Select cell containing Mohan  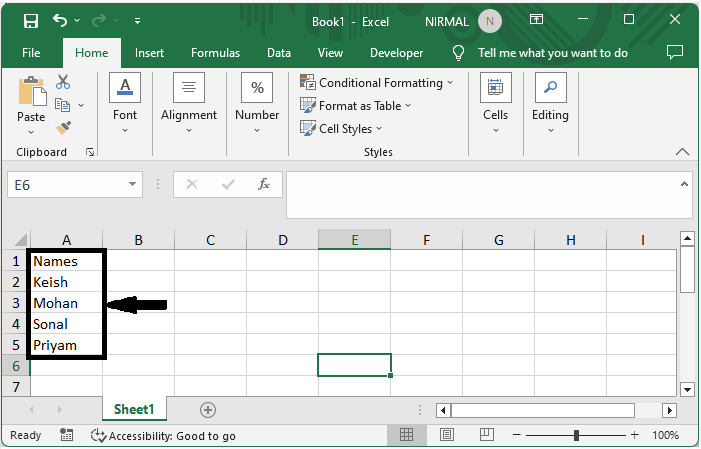tap(66, 303)
